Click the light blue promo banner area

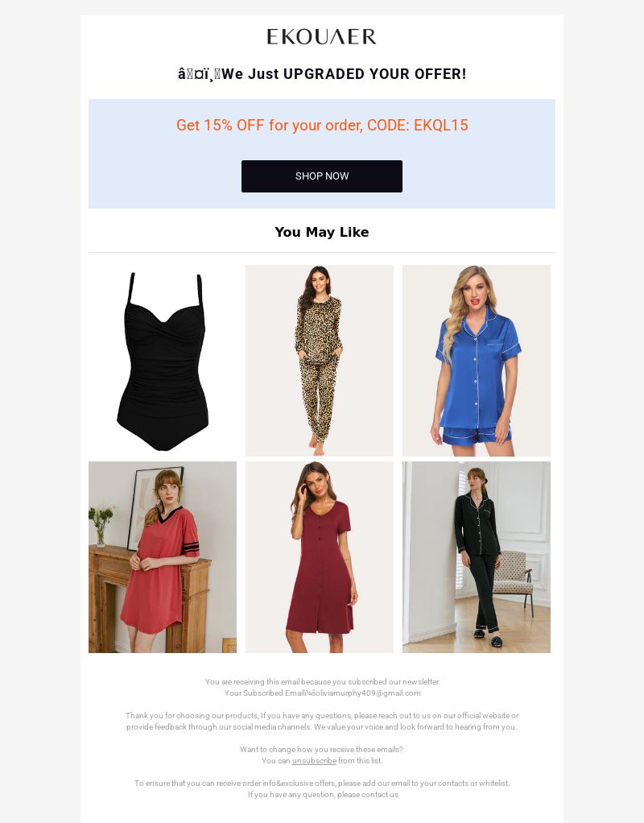pos(322,154)
